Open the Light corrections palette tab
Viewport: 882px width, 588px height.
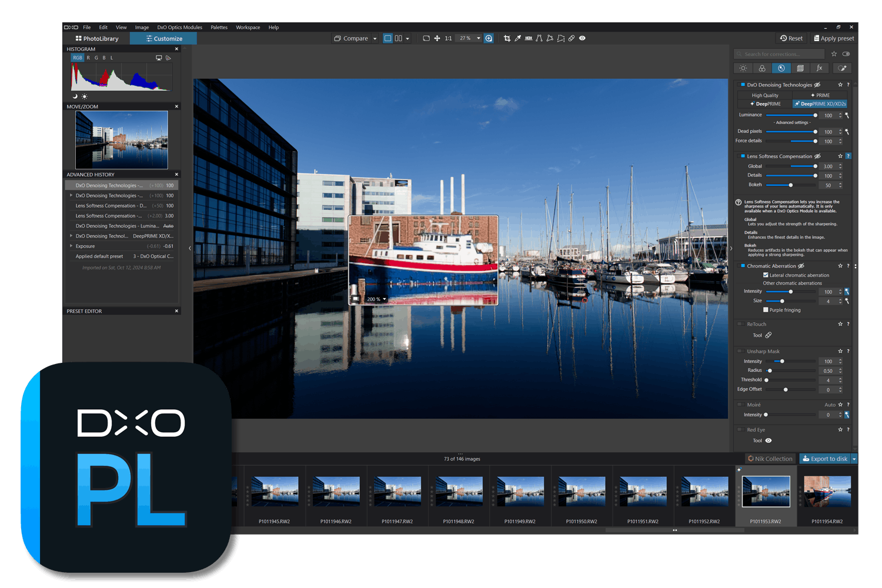coord(743,68)
